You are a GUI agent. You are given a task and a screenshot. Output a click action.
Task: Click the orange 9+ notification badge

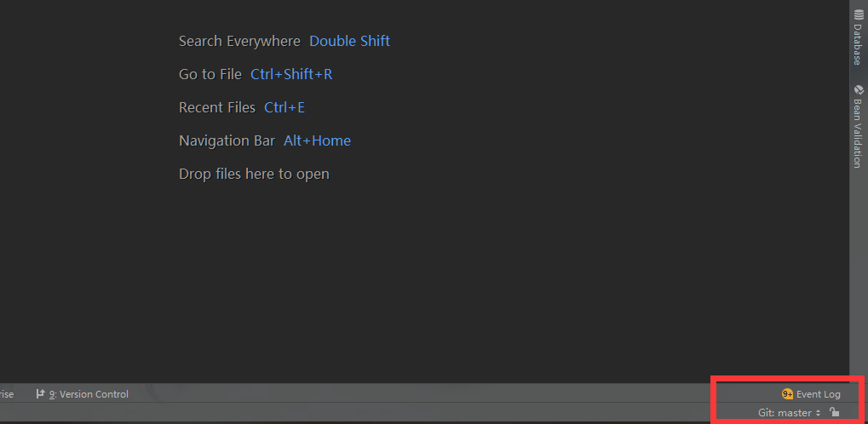pyautogui.click(x=787, y=394)
